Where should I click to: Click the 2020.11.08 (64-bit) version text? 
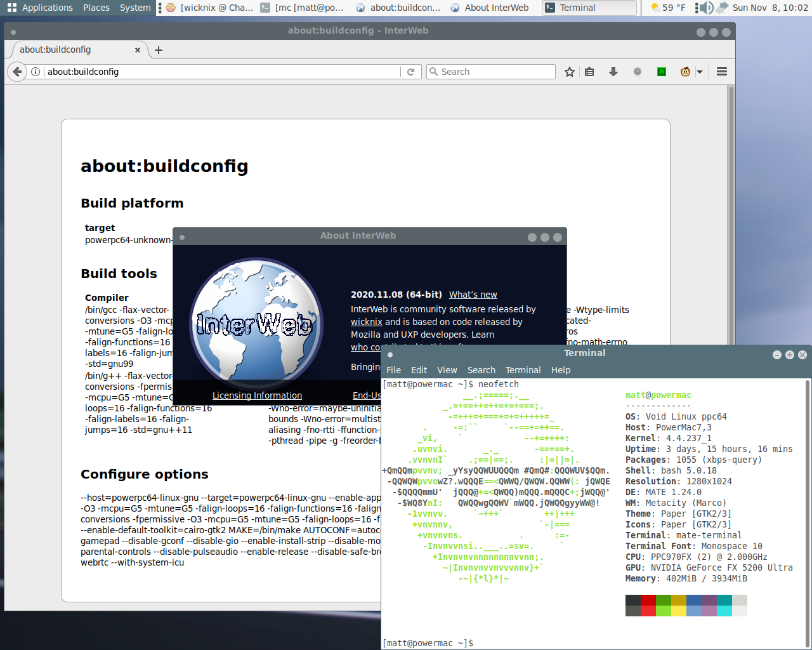pyautogui.click(x=396, y=295)
